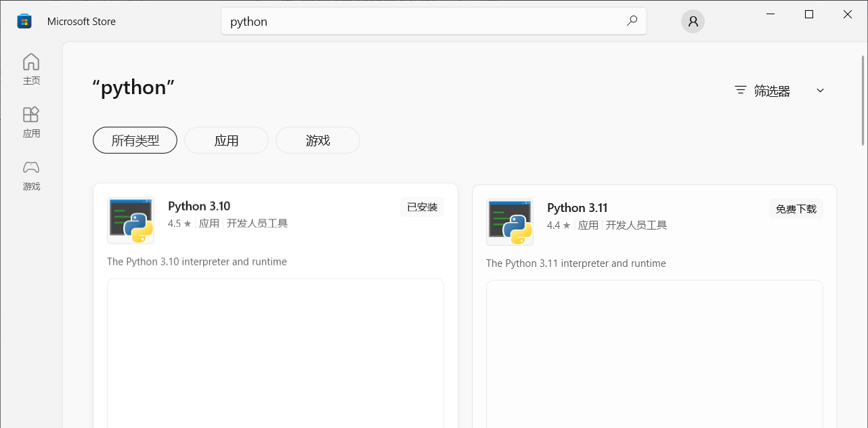
Task: Close the Microsoft Store window
Action: click(848, 14)
